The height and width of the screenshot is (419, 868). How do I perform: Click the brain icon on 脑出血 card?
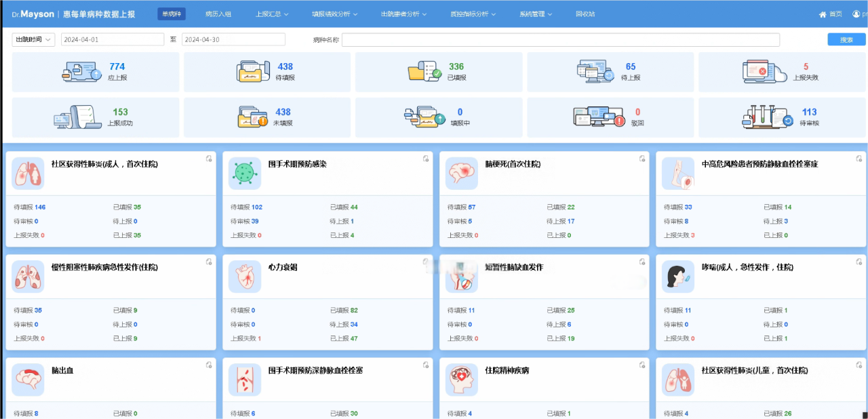28,380
